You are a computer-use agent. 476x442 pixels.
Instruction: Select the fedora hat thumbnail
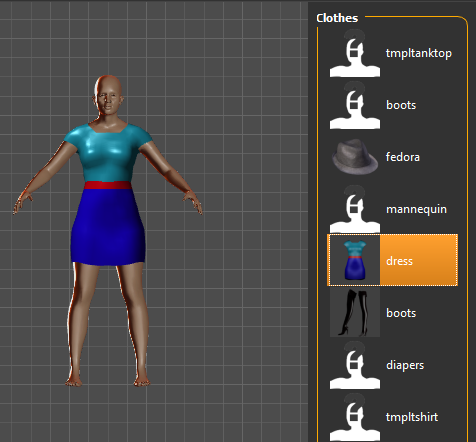[355, 157]
